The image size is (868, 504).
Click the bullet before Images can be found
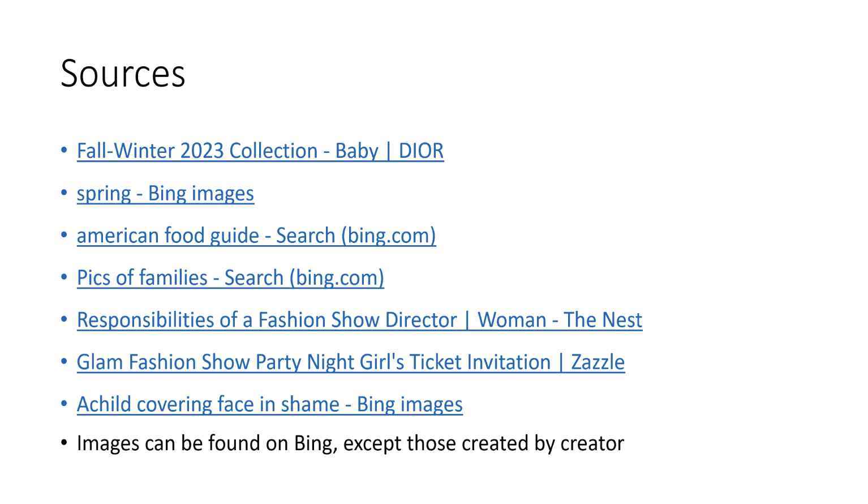point(64,443)
